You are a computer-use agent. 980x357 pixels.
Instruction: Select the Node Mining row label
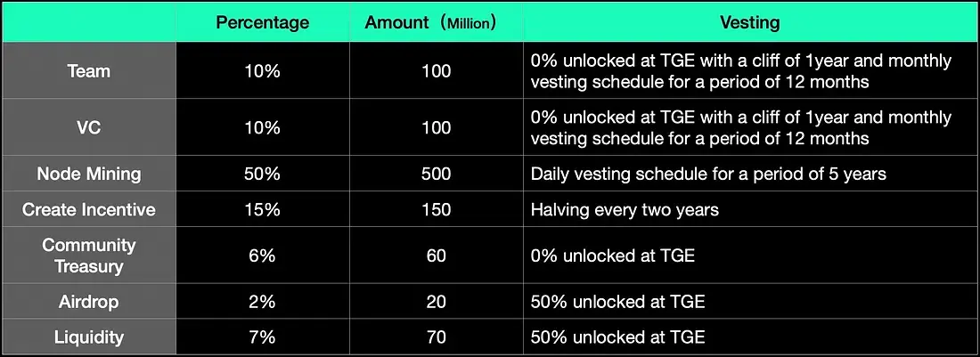pyautogui.click(x=89, y=174)
